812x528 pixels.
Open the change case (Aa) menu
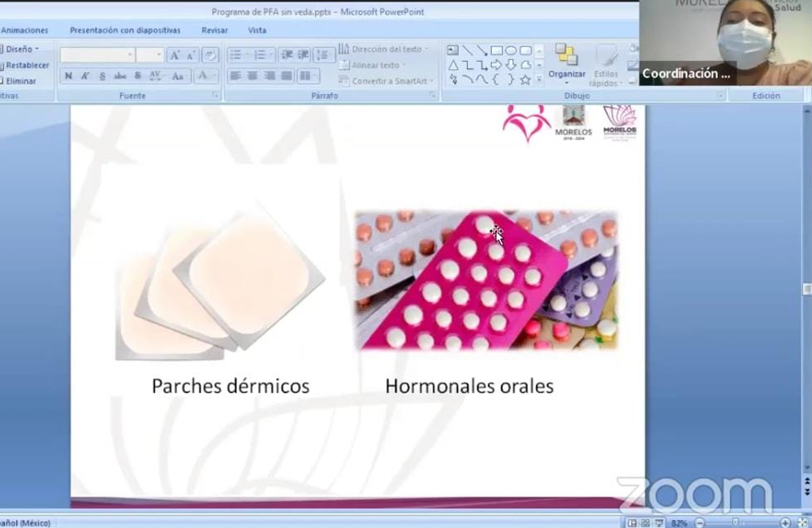[178, 76]
